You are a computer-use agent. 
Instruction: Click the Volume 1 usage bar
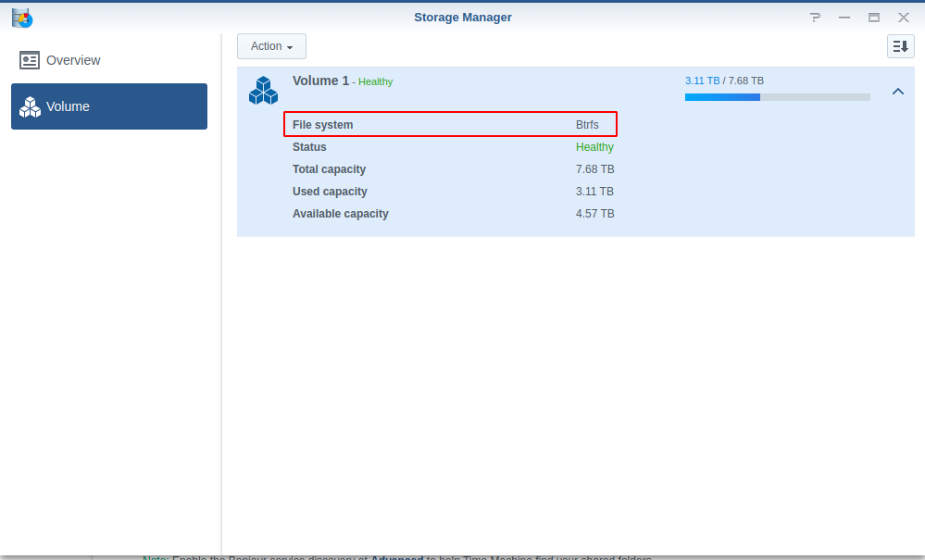click(778, 97)
